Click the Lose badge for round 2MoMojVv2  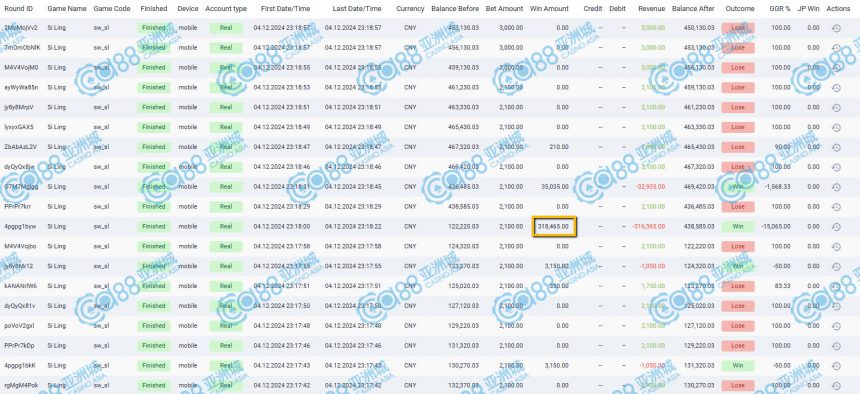tap(738, 27)
